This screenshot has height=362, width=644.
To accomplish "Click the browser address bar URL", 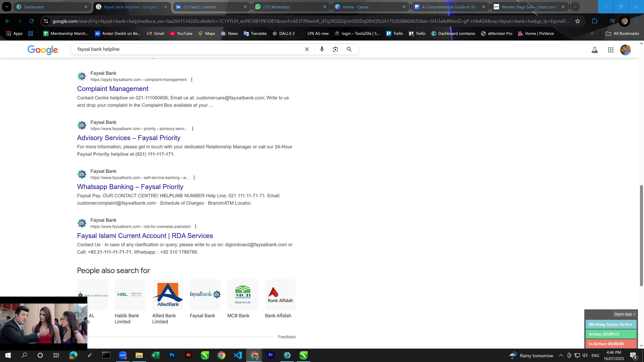I will [311, 21].
